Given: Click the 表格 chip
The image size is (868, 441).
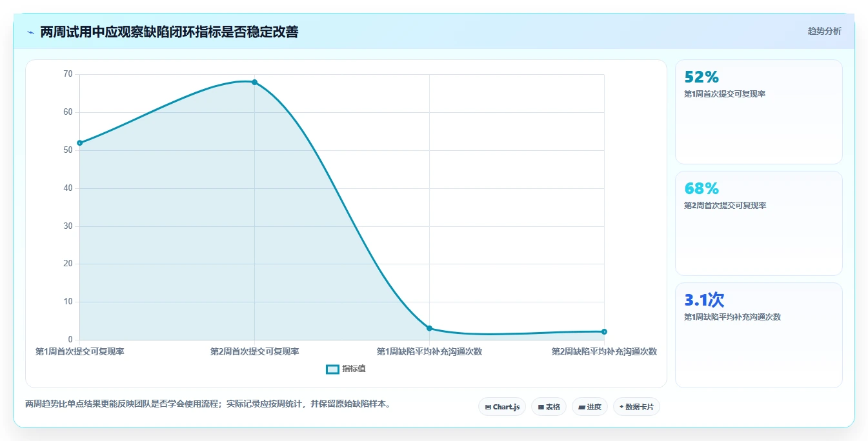Looking at the screenshot, I should [x=549, y=407].
